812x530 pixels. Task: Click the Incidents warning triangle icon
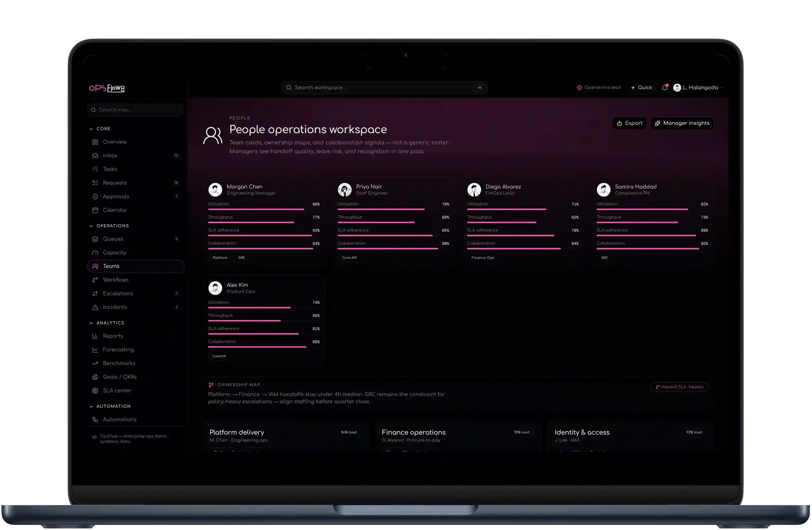[95, 307]
